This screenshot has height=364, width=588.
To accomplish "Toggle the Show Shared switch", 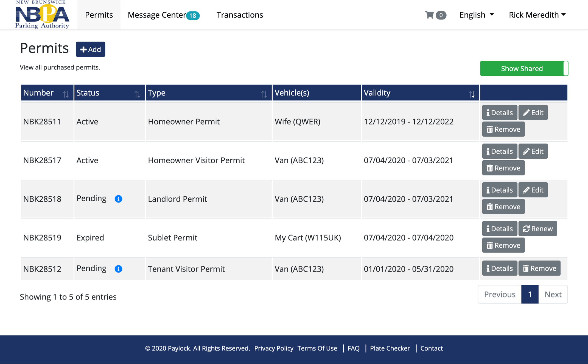I will click(524, 68).
